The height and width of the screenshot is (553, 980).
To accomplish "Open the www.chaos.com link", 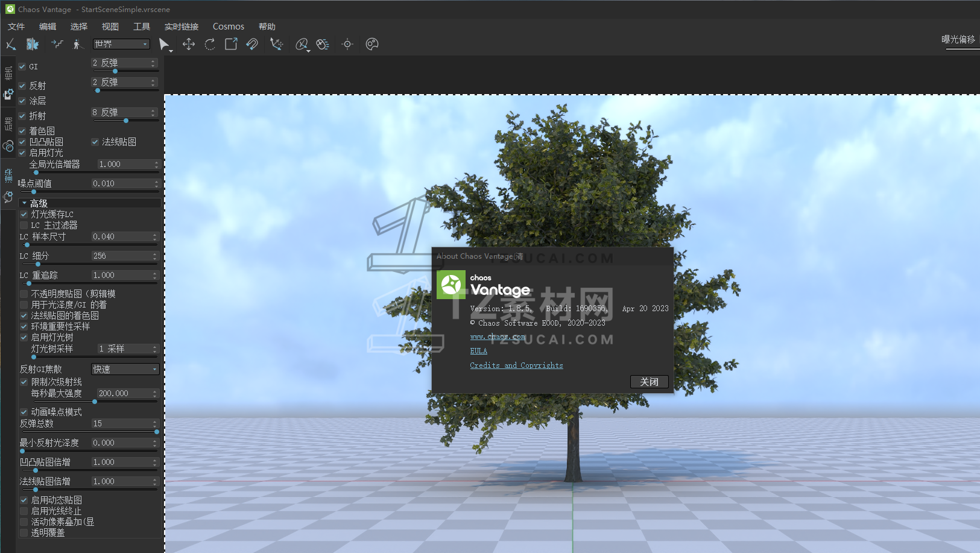I will coord(498,337).
